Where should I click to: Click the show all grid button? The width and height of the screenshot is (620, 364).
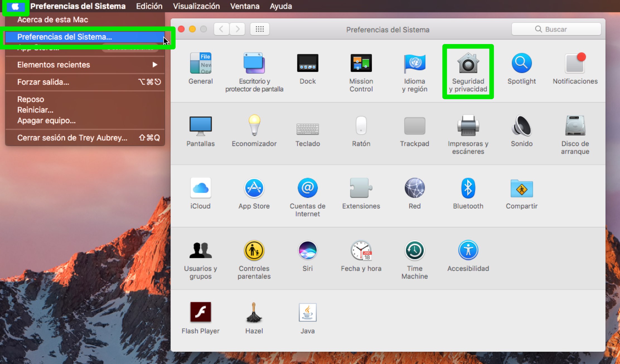click(260, 29)
